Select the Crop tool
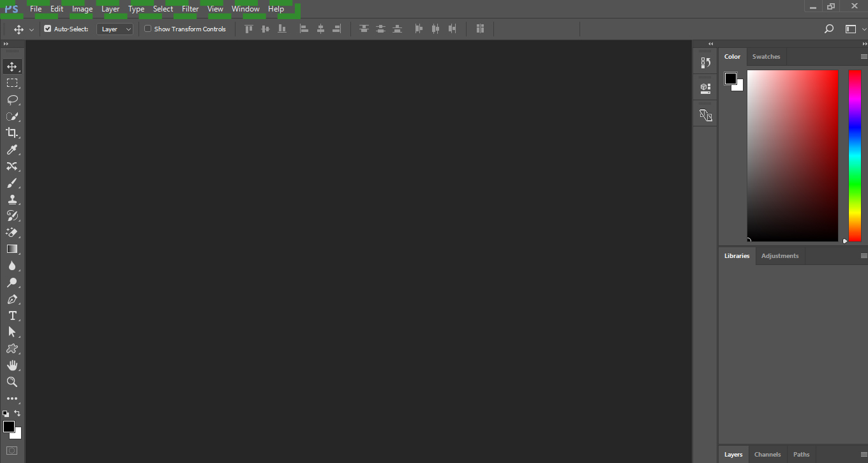Viewport: 868px width, 463px height. (12, 133)
